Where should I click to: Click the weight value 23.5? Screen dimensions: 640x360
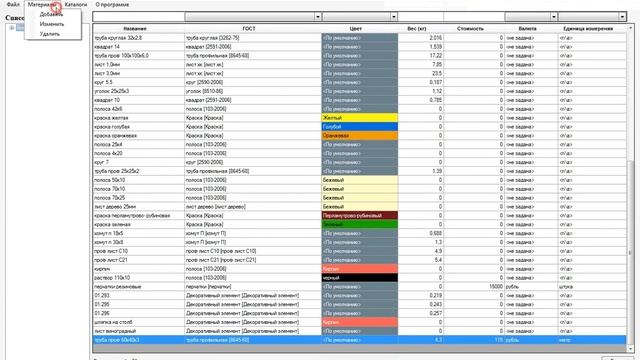[437, 74]
